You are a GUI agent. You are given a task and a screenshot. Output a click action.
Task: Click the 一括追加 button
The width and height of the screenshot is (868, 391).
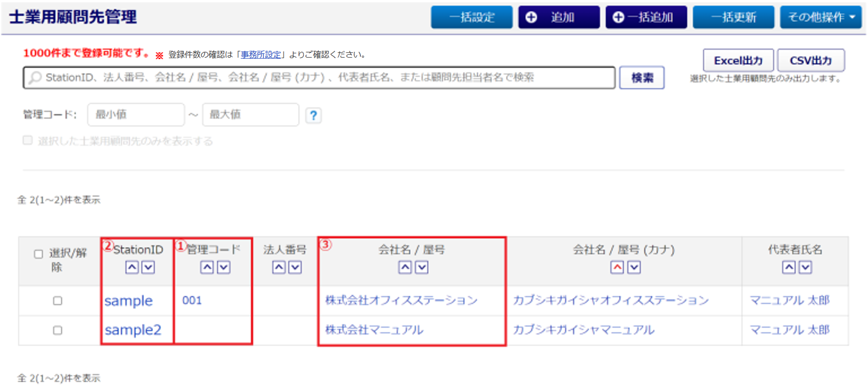pyautogui.click(x=646, y=17)
